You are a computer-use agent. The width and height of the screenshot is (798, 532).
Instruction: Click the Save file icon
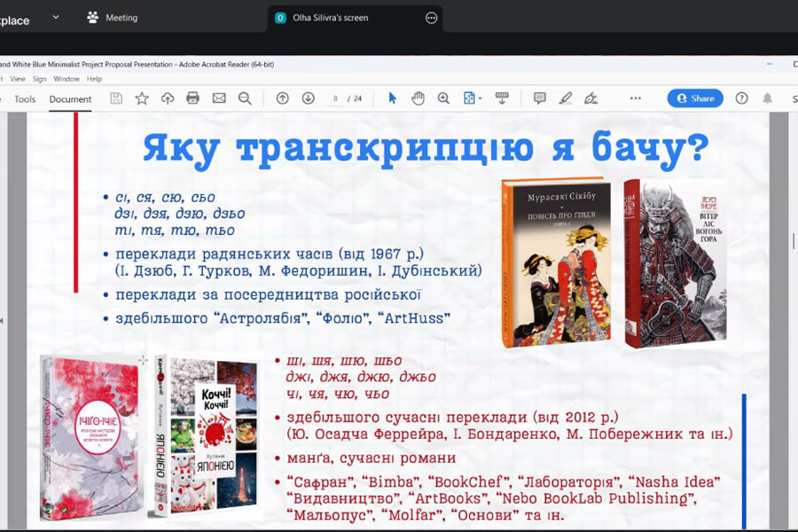(x=116, y=98)
